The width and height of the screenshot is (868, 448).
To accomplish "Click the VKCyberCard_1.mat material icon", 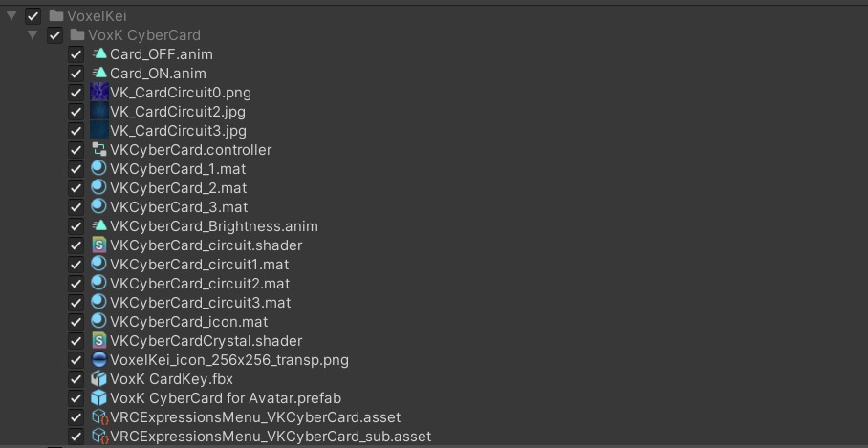I will pos(99,169).
